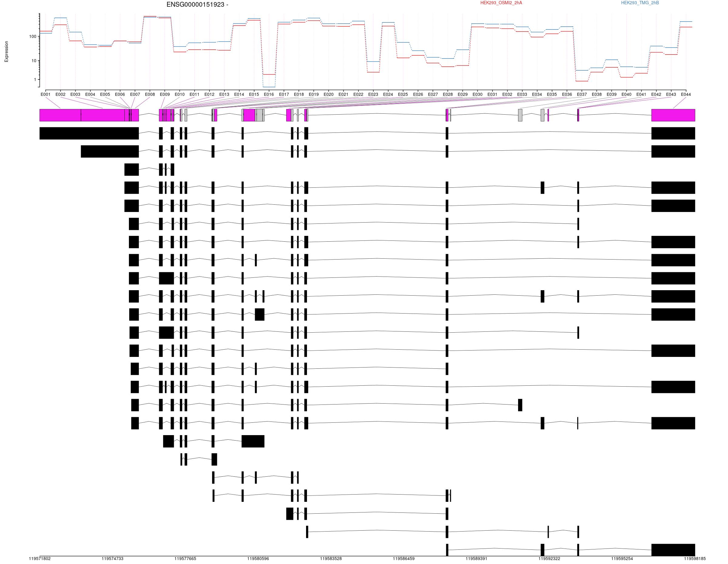728x564 pixels.
Task: Click exon label E024
Action: [388, 94]
